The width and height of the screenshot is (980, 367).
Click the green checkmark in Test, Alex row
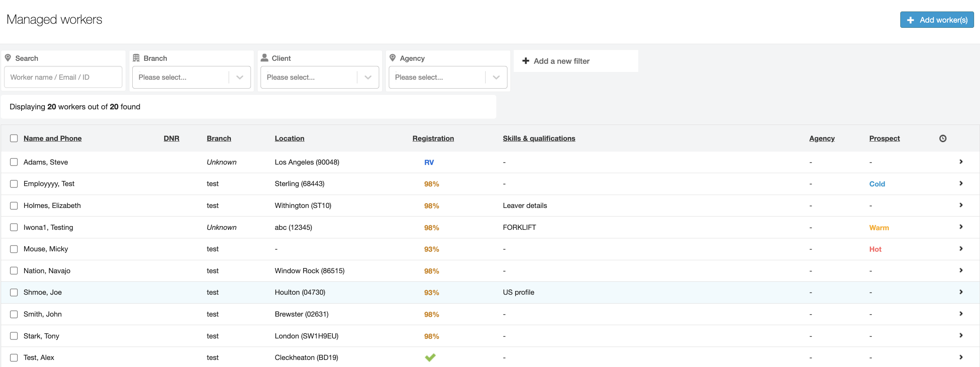pos(430,357)
